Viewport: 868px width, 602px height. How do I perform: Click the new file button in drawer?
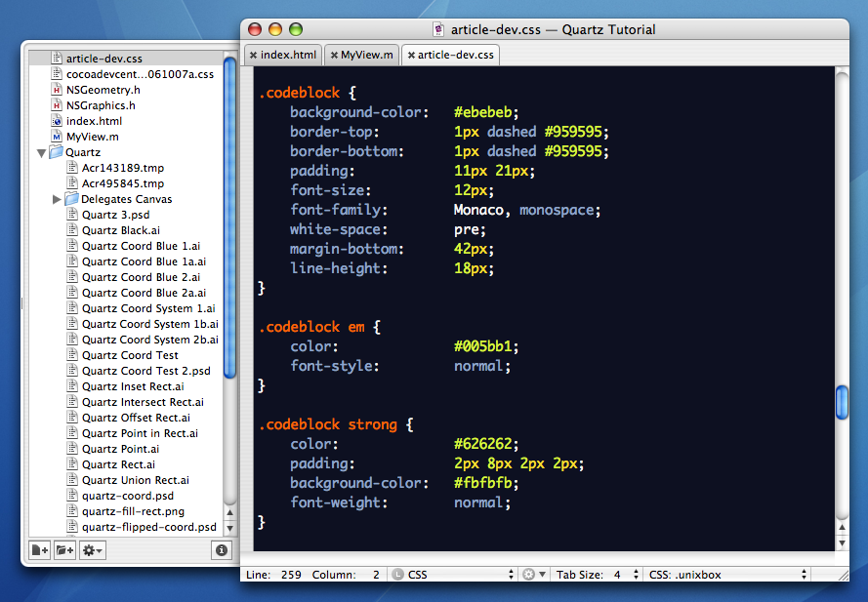tap(40, 550)
